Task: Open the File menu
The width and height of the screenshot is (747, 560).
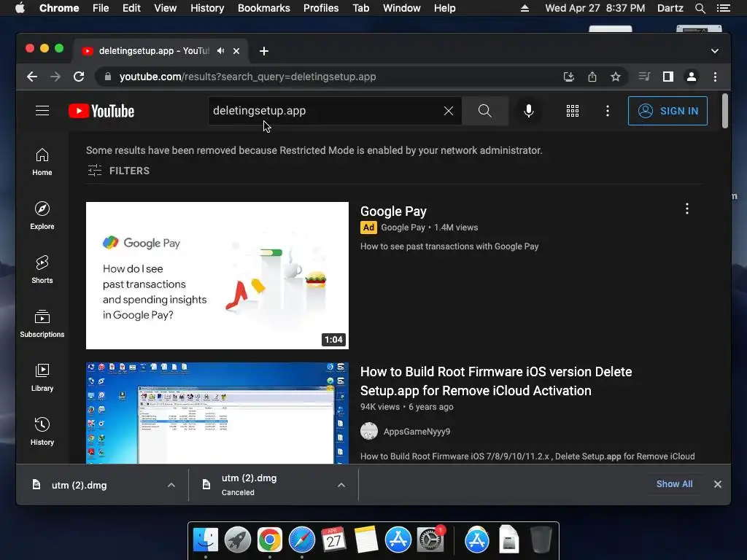Action: pos(101,8)
